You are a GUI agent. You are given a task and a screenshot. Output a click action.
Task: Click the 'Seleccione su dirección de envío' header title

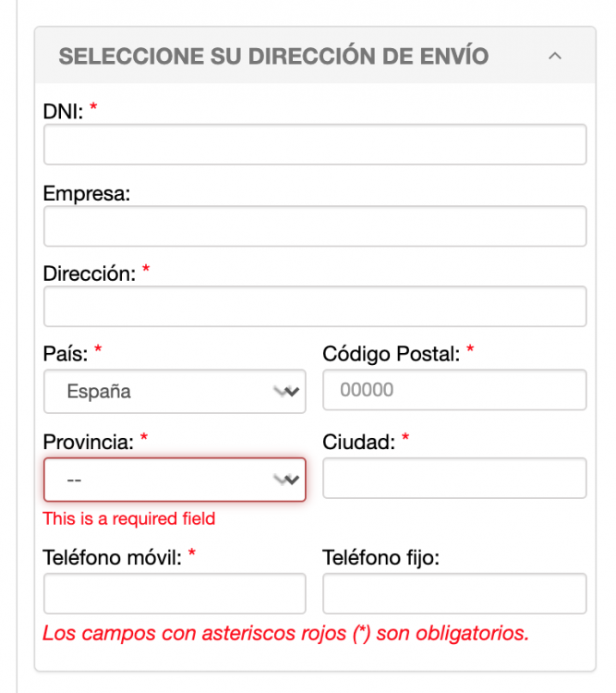(x=273, y=56)
